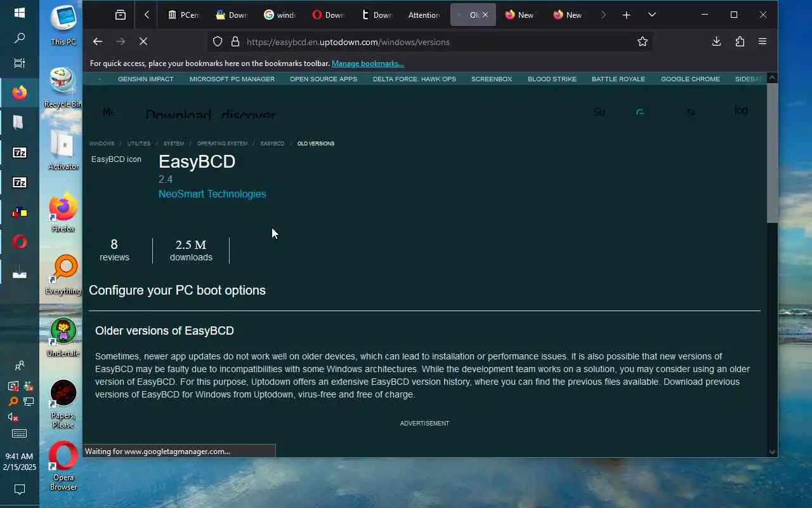Stop loading the page
The image size is (812, 508).
(x=143, y=41)
